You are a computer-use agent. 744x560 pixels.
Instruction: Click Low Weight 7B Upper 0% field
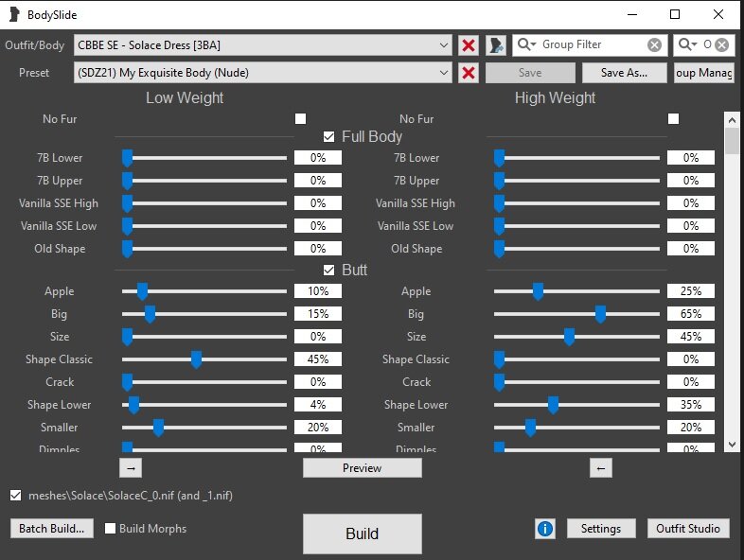coord(318,181)
